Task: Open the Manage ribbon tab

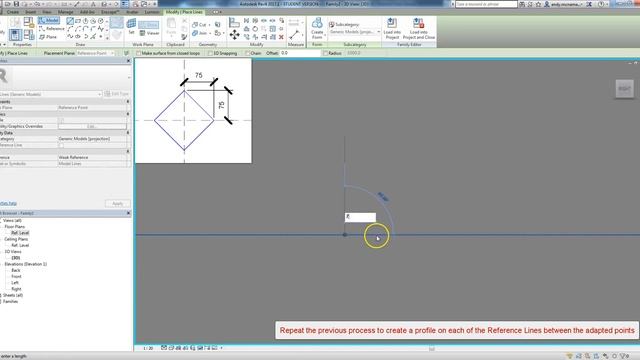Action: coord(65,12)
